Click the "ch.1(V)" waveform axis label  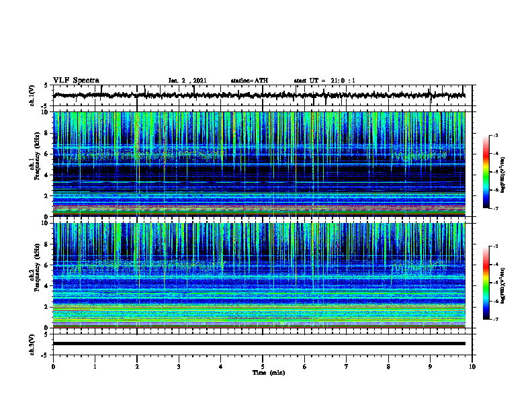click(32, 95)
